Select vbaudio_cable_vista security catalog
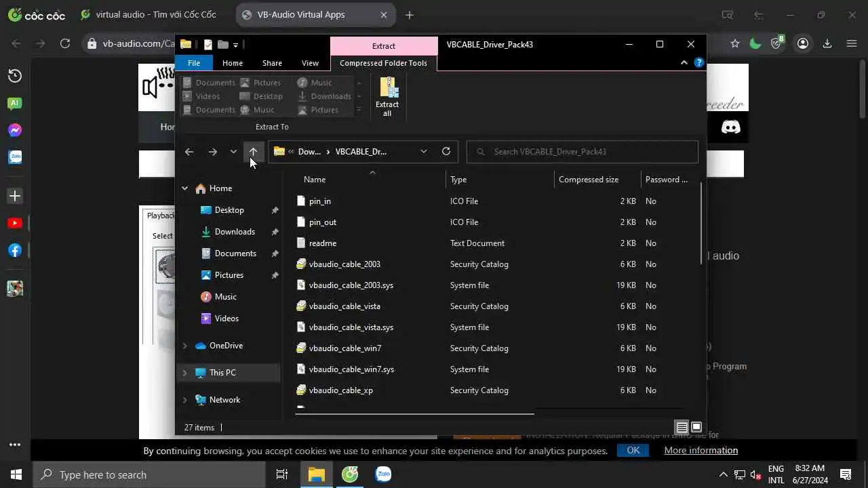This screenshot has width=868, height=488. pyautogui.click(x=344, y=306)
